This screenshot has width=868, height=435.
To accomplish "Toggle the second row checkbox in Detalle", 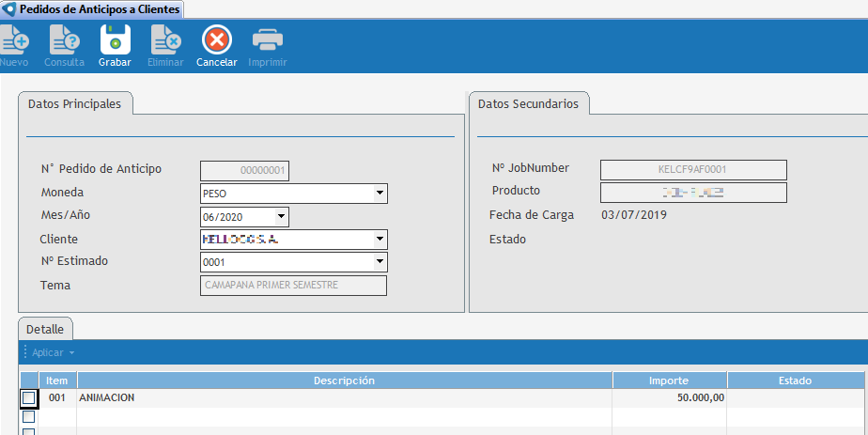I will (x=28, y=416).
